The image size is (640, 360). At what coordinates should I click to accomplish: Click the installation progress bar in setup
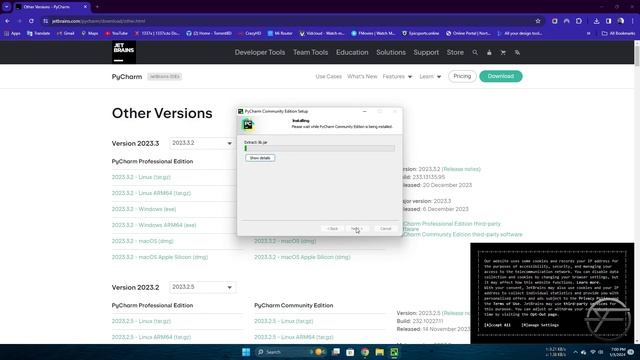point(320,148)
